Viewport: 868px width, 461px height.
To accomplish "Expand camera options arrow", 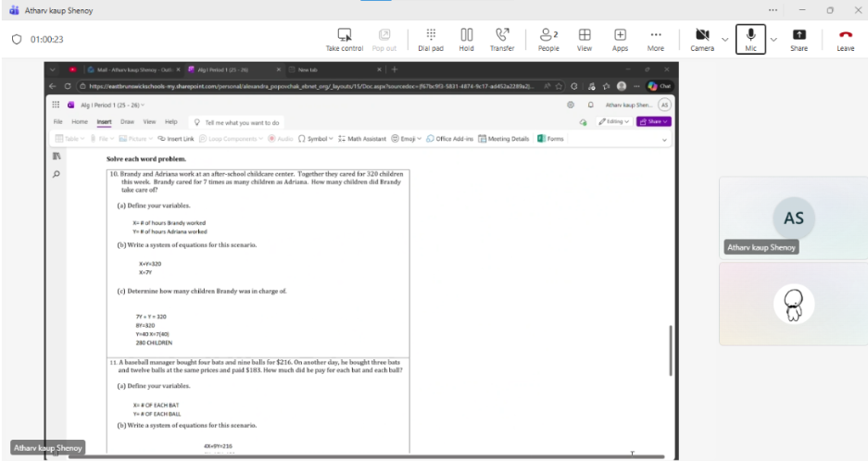I will (x=724, y=39).
